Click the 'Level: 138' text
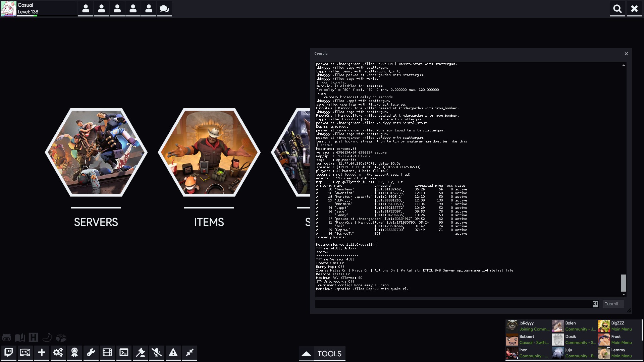Image resolution: width=644 pixels, height=362 pixels. (28, 12)
